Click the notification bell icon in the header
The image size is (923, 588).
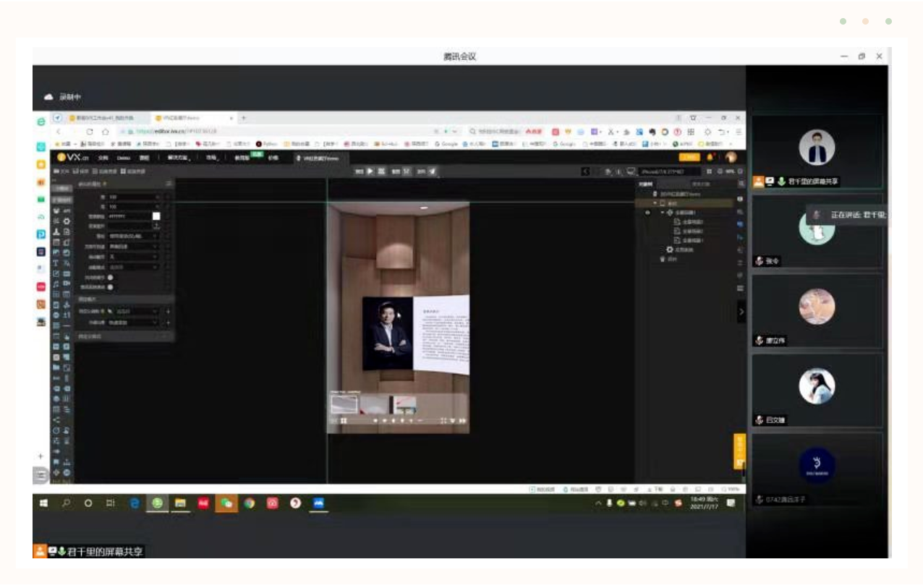[x=710, y=158]
